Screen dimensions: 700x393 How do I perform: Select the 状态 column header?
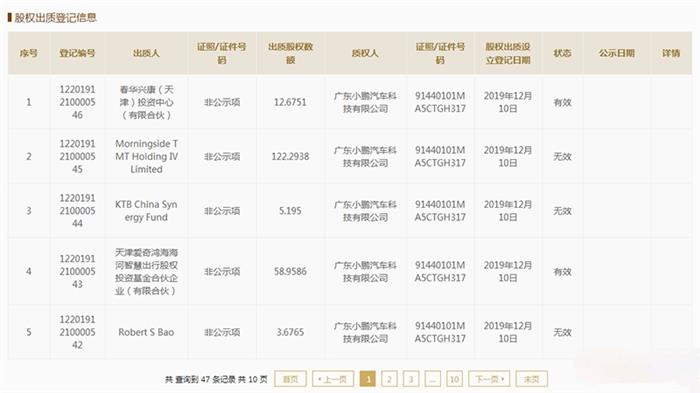(562, 53)
